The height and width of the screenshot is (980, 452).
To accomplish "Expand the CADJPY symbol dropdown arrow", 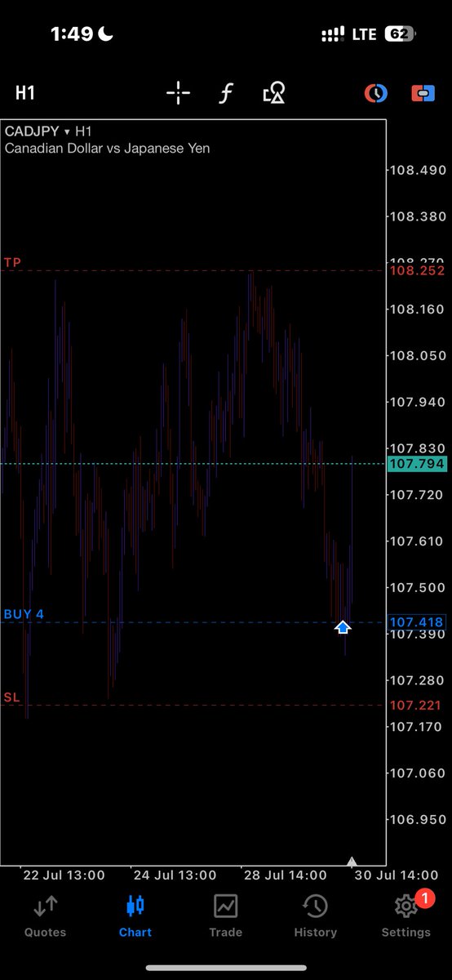I will pos(67,131).
